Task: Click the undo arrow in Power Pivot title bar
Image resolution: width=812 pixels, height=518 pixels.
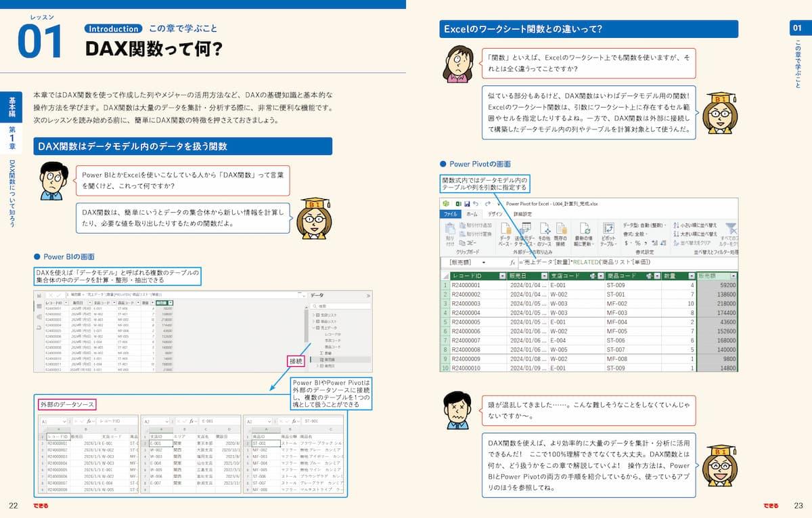Action: 476,204
